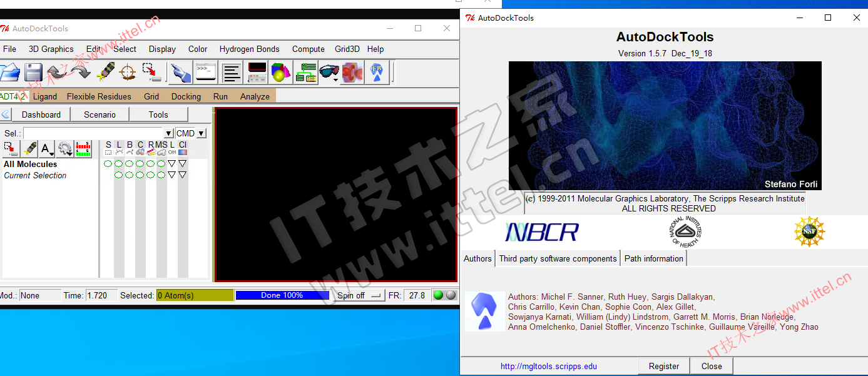Click the National Institutes of Health logo
Screen dimensions: 868x376
pyautogui.click(x=685, y=231)
